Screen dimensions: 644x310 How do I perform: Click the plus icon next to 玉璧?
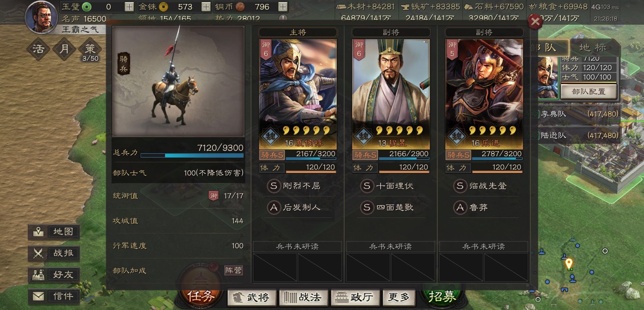pyautogui.click(x=129, y=7)
